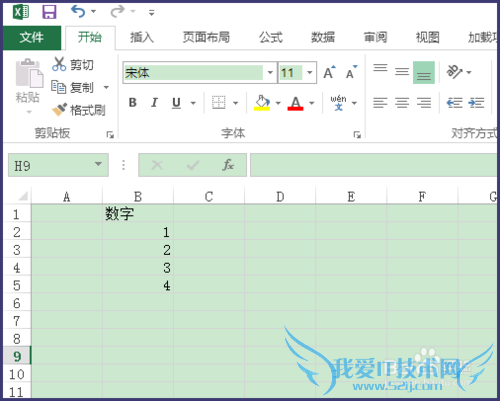Click the font size 11 box

coord(291,72)
